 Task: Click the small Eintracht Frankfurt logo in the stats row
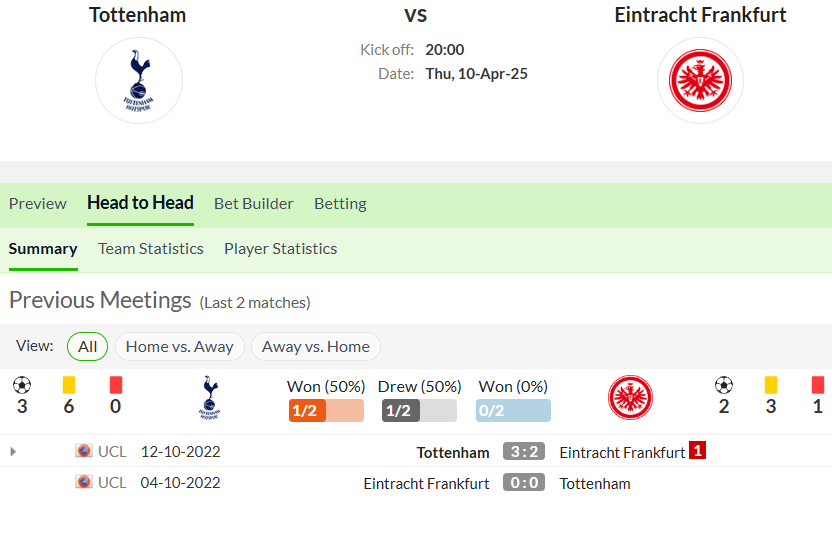point(630,398)
